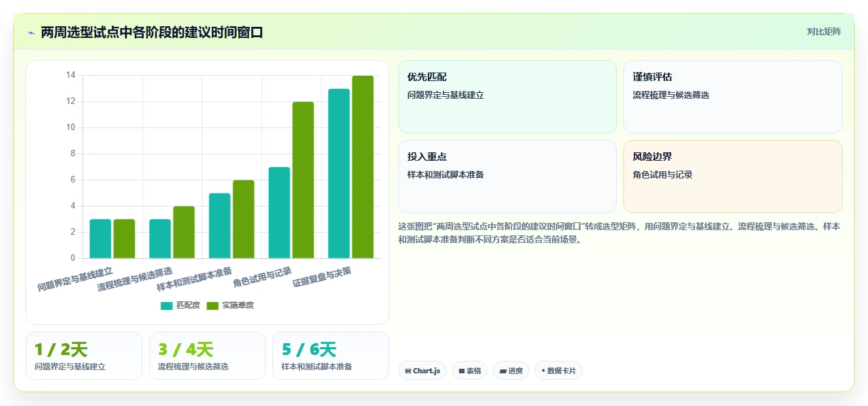
Task: Click the axis label 证据复盘与决策
Action: [x=322, y=277]
